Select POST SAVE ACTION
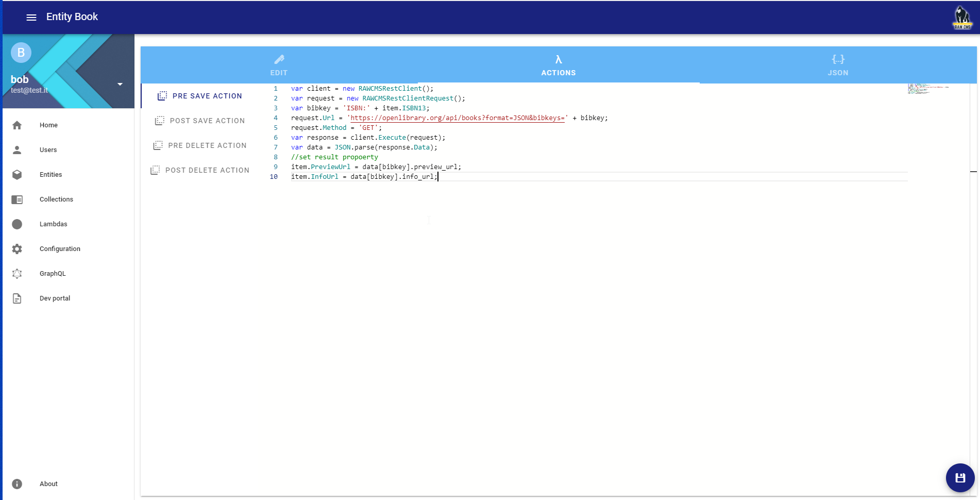The width and height of the screenshot is (980, 500). (200, 121)
